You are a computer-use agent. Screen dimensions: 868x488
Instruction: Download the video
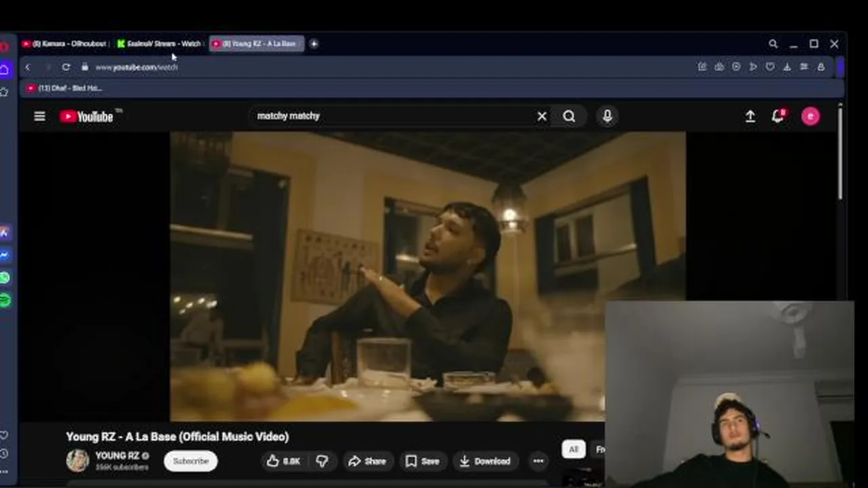point(485,462)
